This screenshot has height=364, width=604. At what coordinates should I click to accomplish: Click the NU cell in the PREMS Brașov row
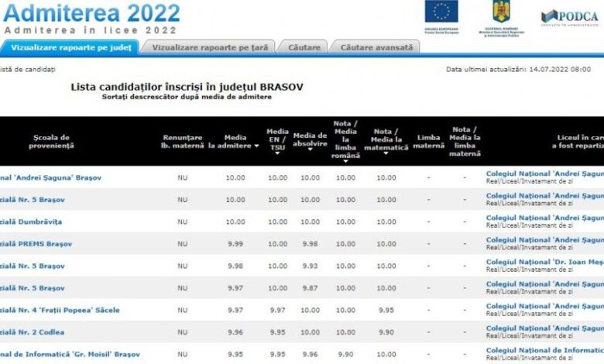pyautogui.click(x=182, y=244)
